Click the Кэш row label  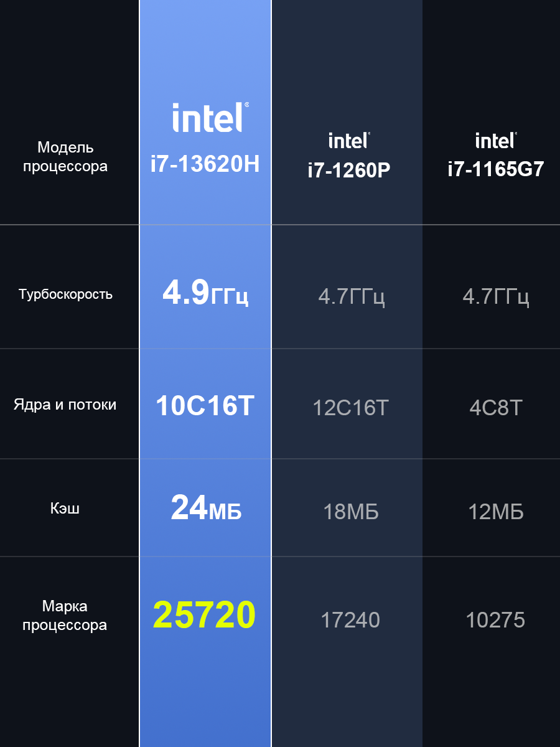(x=65, y=509)
